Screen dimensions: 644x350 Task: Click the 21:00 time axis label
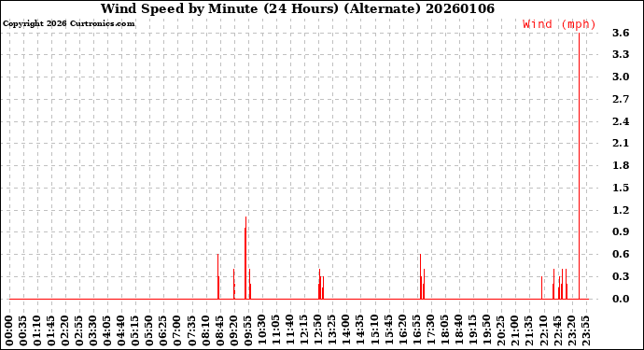pos(514,331)
